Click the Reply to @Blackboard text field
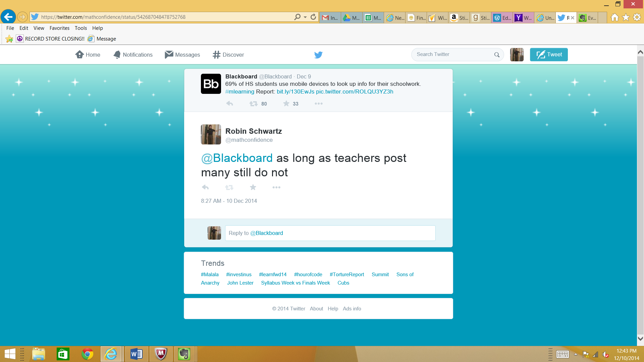This screenshot has width=644, height=362. point(330,233)
